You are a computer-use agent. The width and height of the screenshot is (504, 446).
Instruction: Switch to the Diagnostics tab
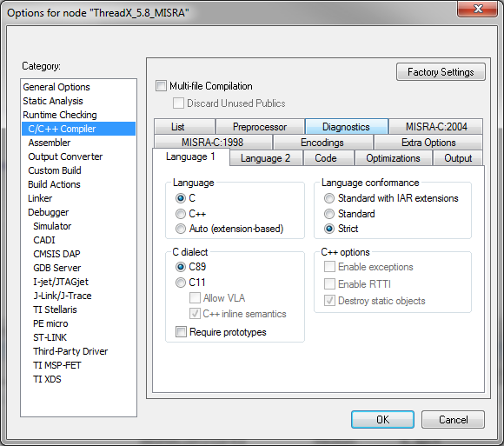point(346,127)
